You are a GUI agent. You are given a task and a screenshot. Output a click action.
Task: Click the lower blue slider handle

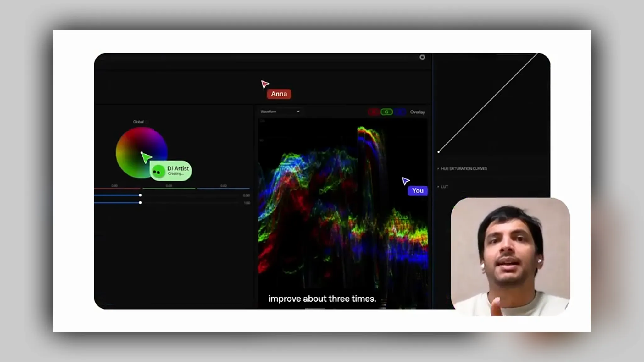tap(140, 203)
